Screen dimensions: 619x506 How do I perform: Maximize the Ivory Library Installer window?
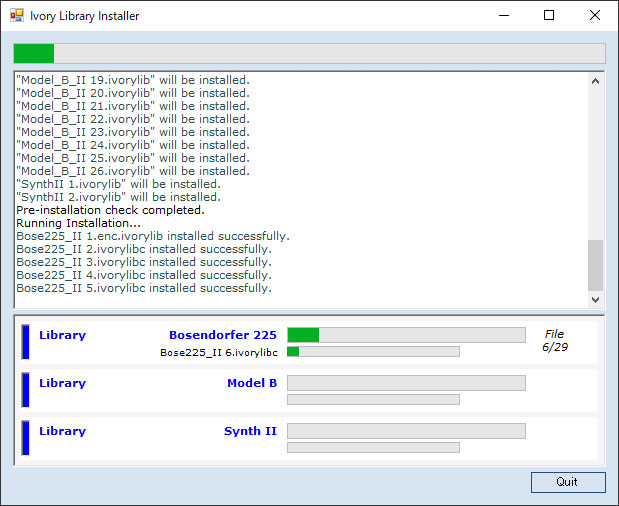549,16
